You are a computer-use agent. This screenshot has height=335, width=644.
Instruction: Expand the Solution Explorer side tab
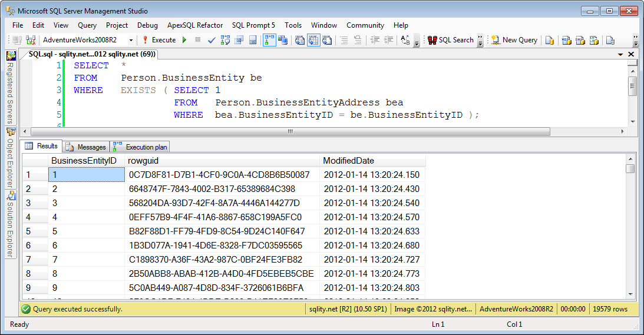(x=10, y=224)
